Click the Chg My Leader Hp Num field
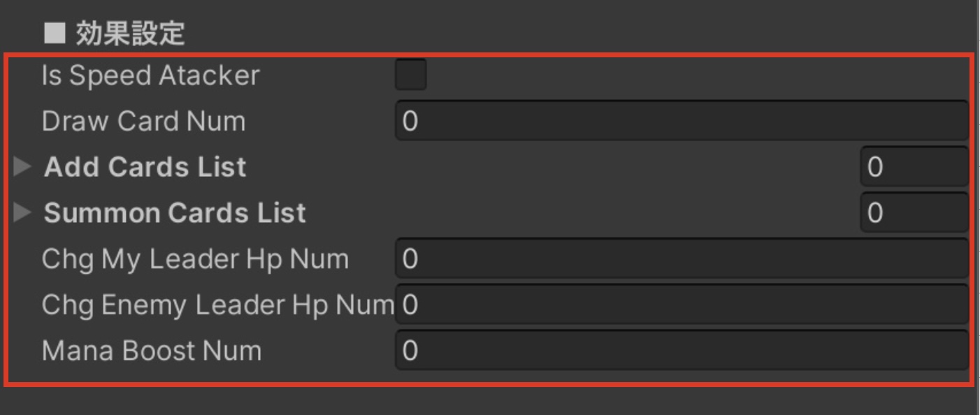Screen dimensions: 980x415 point(682,259)
